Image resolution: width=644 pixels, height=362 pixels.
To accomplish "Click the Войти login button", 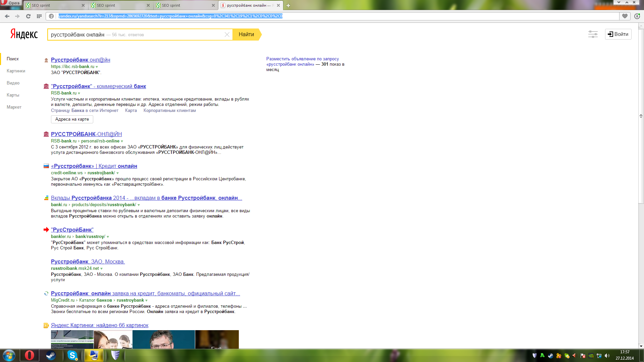I will (618, 34).
